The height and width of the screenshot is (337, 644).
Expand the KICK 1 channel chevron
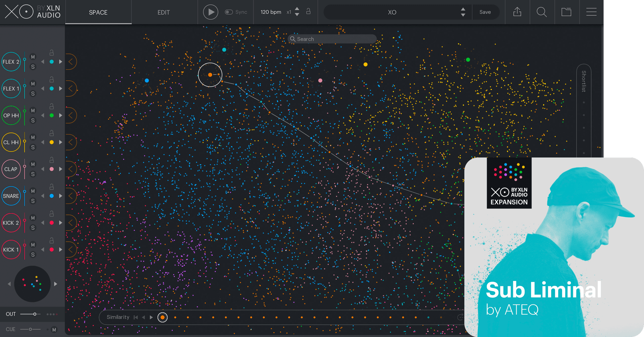click(x=71, y=249)
